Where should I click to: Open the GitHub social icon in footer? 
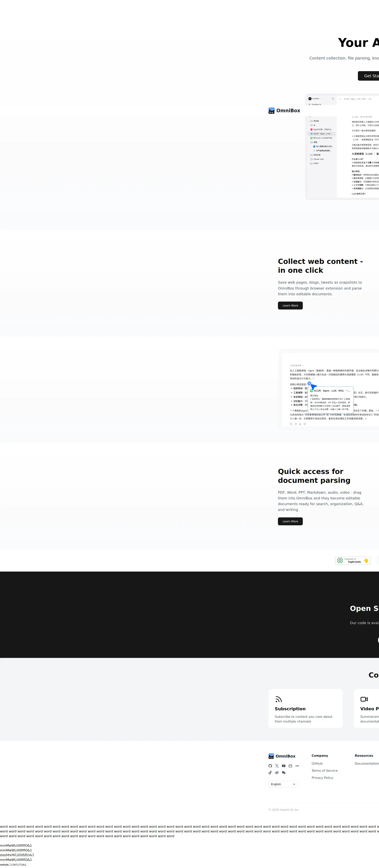pos(270,766)
